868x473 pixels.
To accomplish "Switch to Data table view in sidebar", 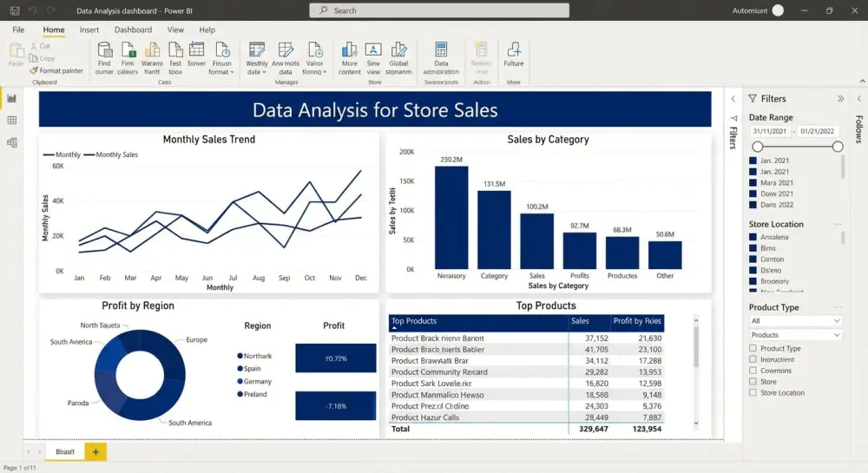I will [11, 121].
